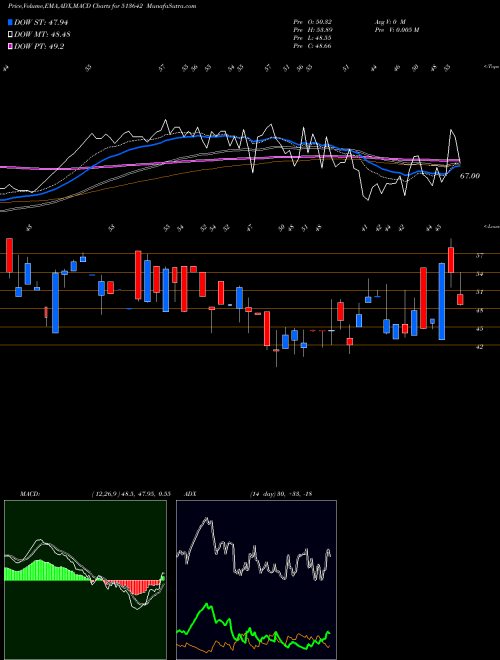This screenshot has height=660, width=500.
Task: Click the 57 price axis label
Action: tap(481, 255)
